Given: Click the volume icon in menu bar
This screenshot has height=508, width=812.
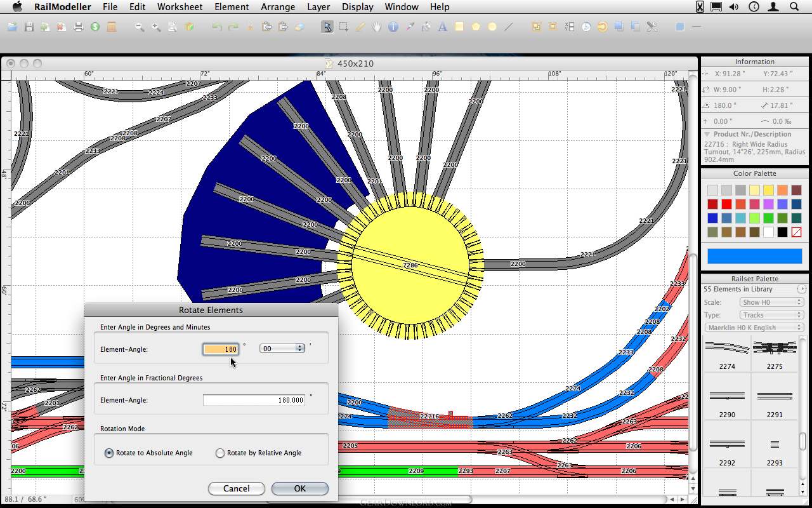Looking at the screenshot, I should (734, 7).
